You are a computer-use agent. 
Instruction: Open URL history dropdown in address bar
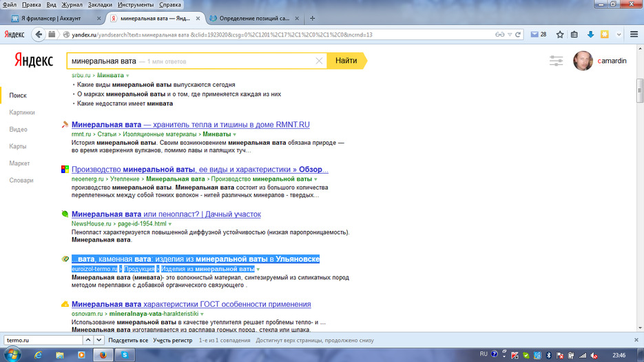point(510,34)
